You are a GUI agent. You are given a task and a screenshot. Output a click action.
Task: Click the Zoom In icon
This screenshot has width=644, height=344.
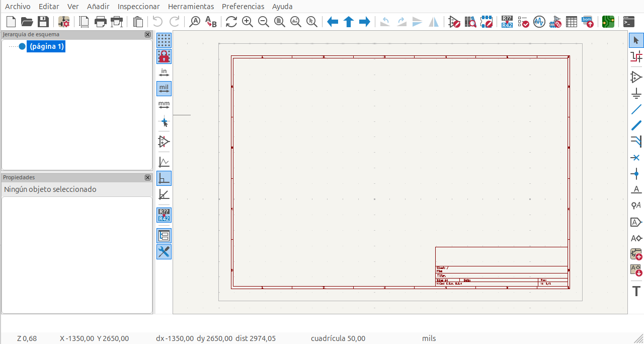[247, 22]
